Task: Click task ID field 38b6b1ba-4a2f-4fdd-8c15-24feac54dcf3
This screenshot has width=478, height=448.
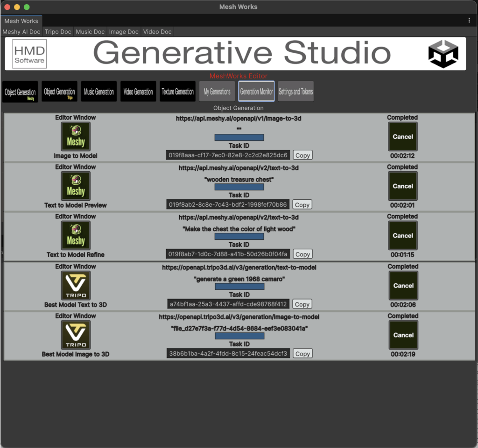Action: click(x=228, y=354)
